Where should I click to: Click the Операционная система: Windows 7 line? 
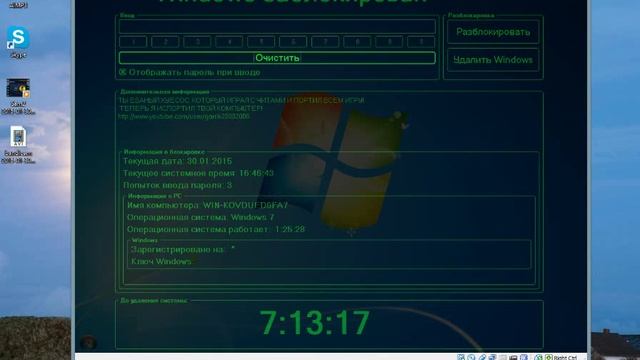(200, 218)
